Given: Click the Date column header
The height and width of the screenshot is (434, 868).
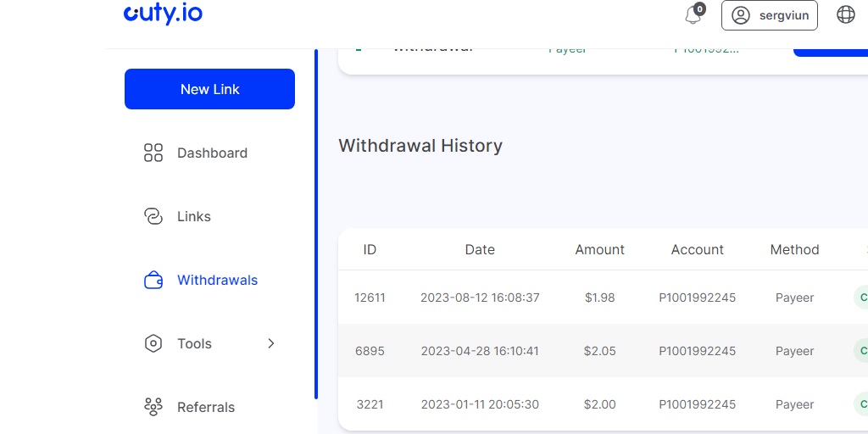Looking at the screenshot, I should click(x=480, y=250).
